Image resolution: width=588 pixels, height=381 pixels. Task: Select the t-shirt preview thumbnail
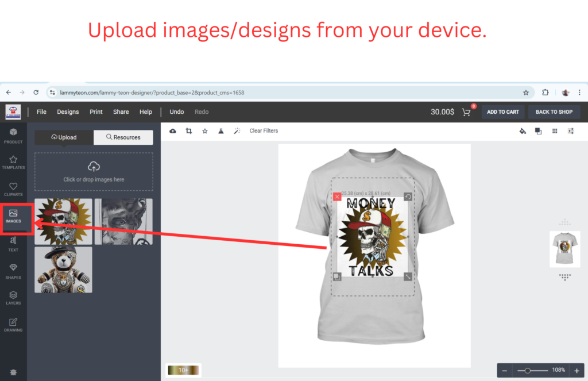coord(565,249)
